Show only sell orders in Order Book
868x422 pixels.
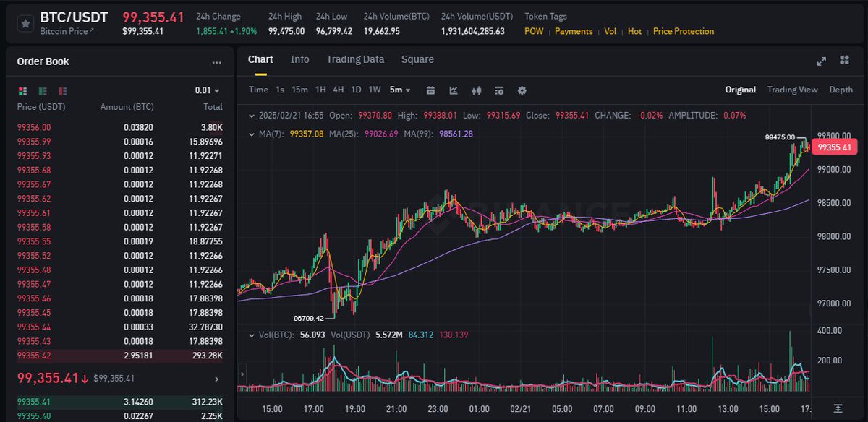[62, 90]
